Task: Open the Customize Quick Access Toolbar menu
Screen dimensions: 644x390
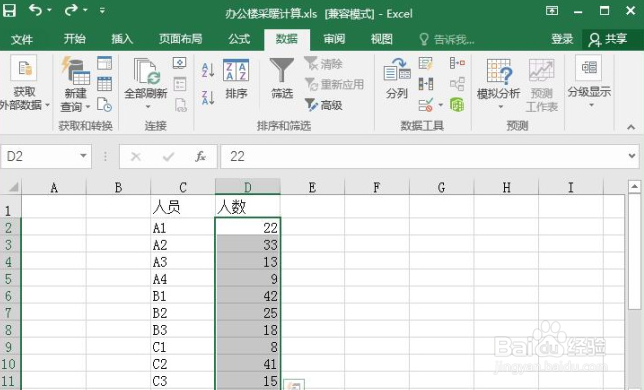Action: (x=102, y=10)
